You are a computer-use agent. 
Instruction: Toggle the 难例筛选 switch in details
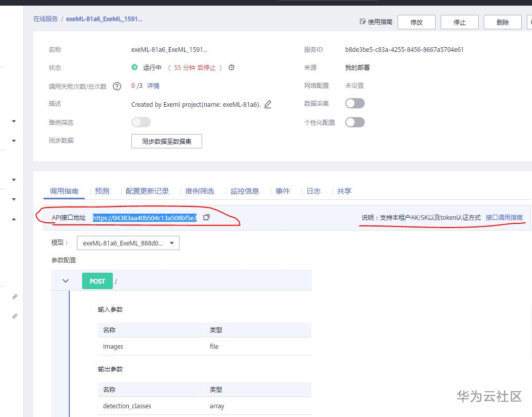coord(141,122)
